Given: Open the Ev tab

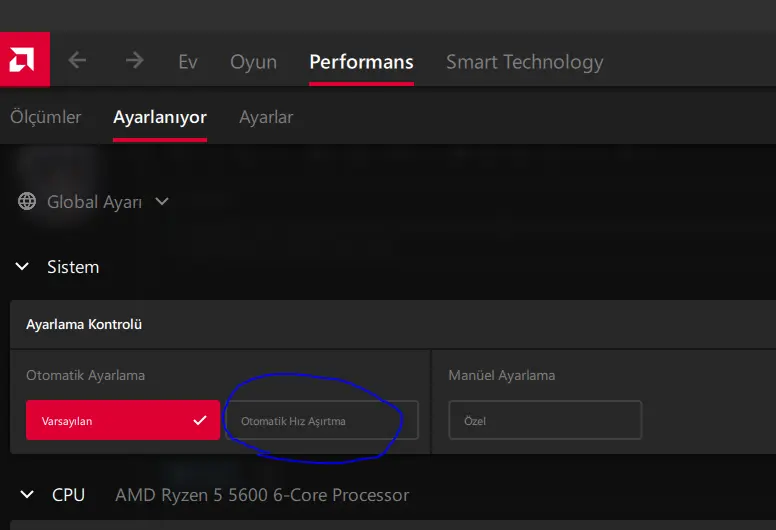Looking at the screenshot, I should click(188, 62).
